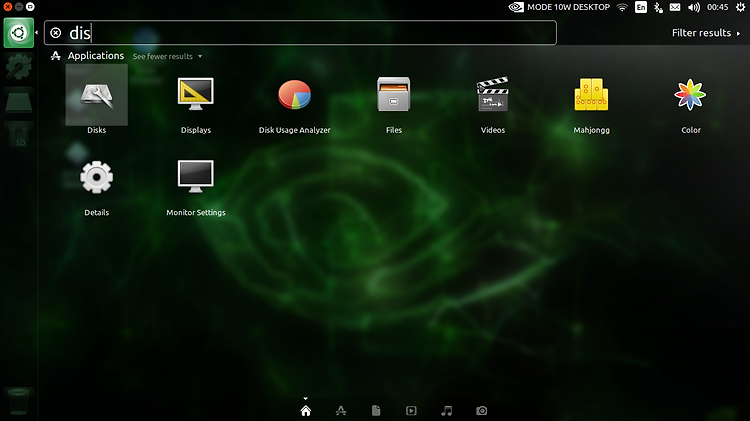Screen dimensions: 750x421
Task: Close the Dash with the red button
Action: (7, 7)
